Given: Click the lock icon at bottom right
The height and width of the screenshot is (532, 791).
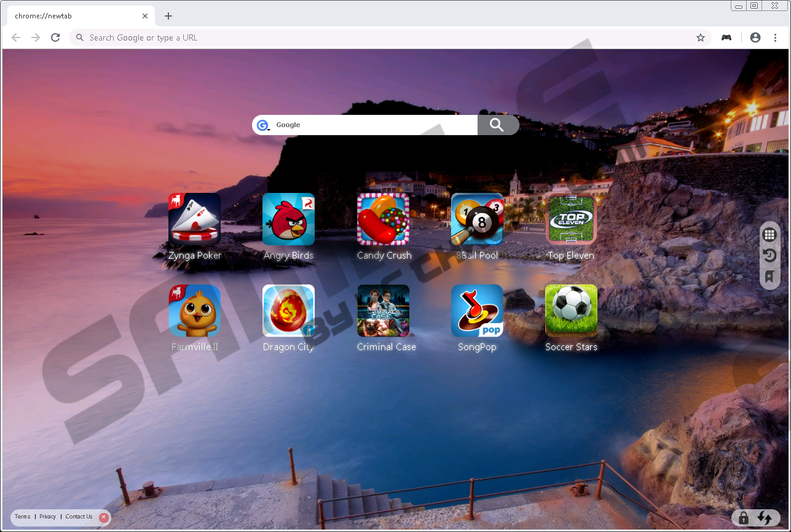Looking at the screenshot, I should point(744,518).
